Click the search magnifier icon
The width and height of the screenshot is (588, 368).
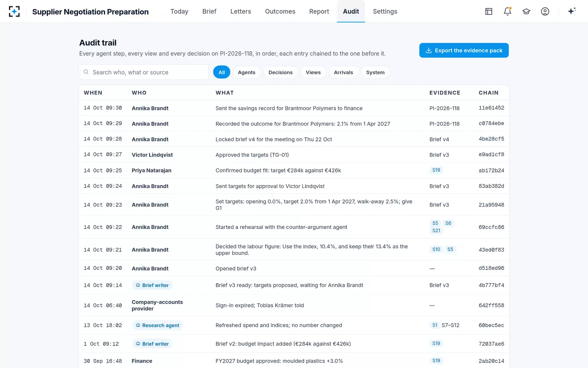86,72
